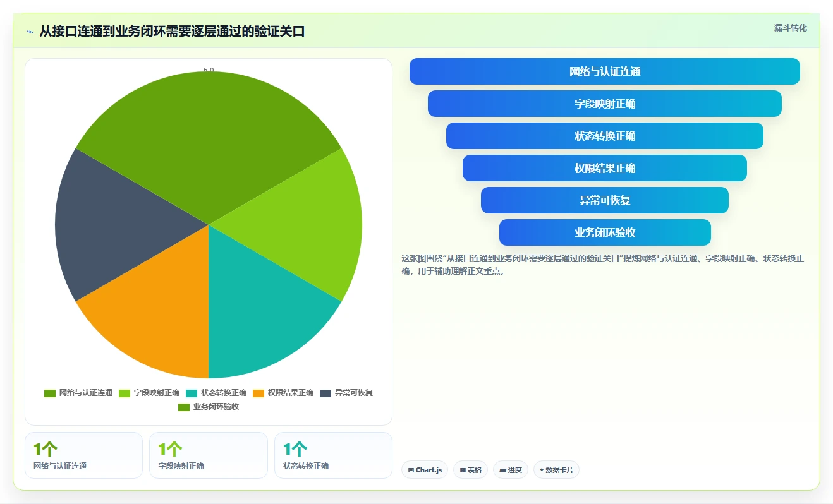Select the 异常可恢复 funnel bar
Image resolution: width=833 pixels, height=504 pixels.
click(605, 200)
